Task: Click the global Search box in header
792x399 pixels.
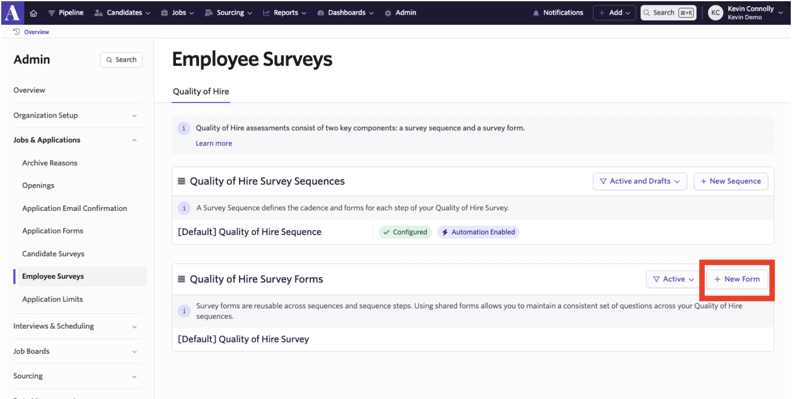Action: tap(668, 13)
